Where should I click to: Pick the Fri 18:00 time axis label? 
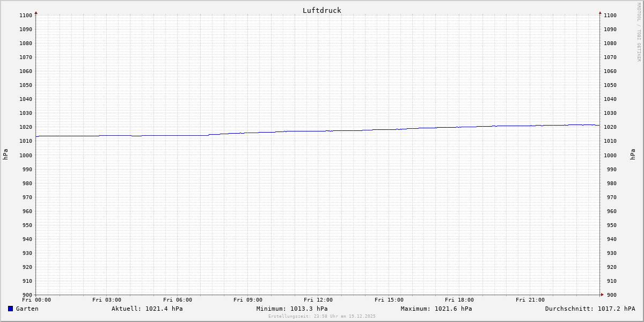pyautogui.click(x=459, y=300)
